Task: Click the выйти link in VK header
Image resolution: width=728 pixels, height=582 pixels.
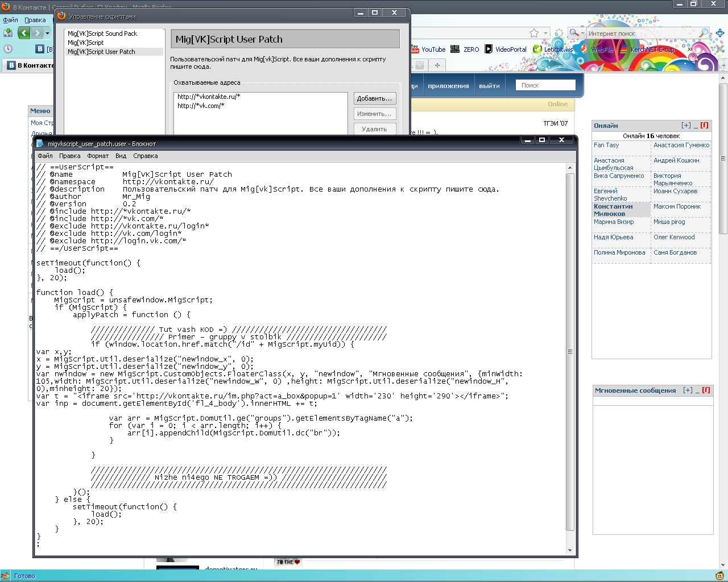Action: [x=489, y=86]
